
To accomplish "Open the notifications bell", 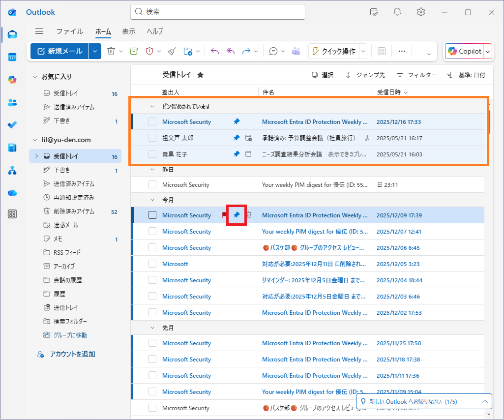I will [x=397, y=12].
